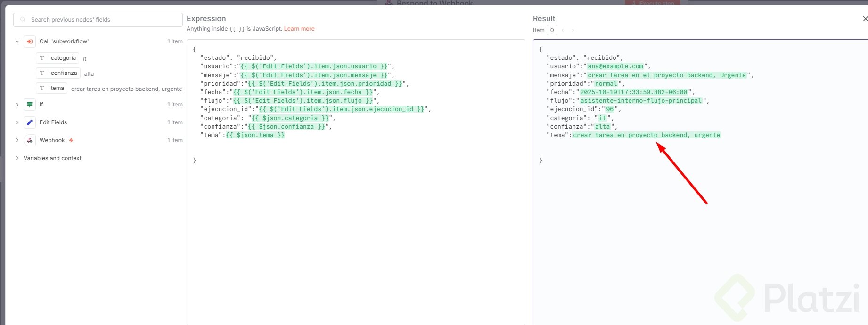Click the result ejecucion_id value 96
The height and width of the screenshot is (325, 868).
[x=610, y=109]
